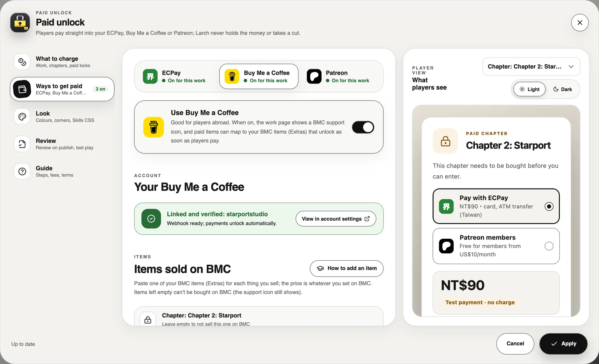Click the '3 on' badge
Screen dimensions: 599x364
[100, 89]
